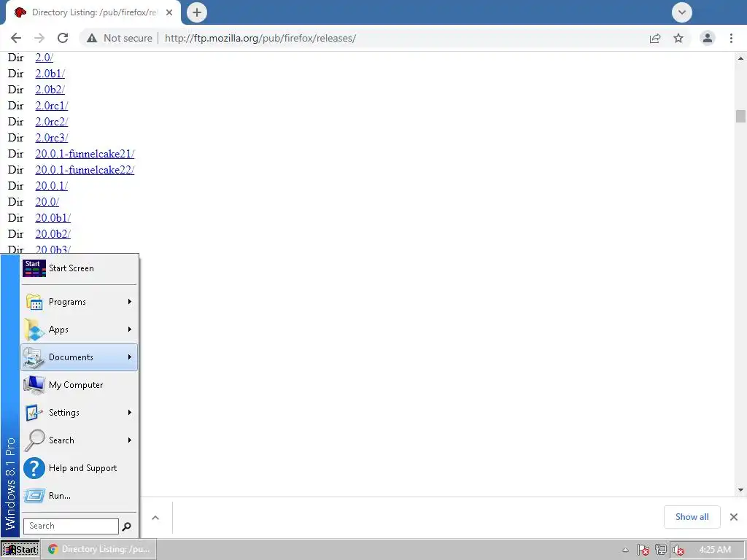
Task: Open the 20.0b2/ directory link
Action: click(53, 234)
